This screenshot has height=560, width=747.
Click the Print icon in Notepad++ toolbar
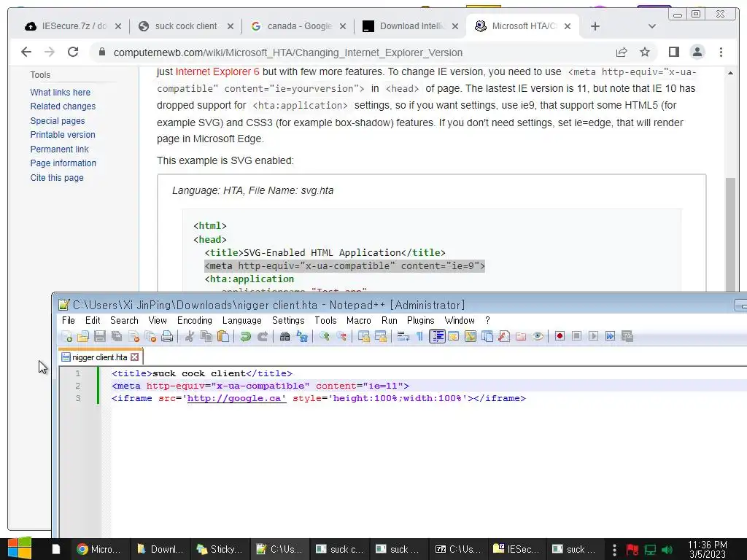point(167,337)
